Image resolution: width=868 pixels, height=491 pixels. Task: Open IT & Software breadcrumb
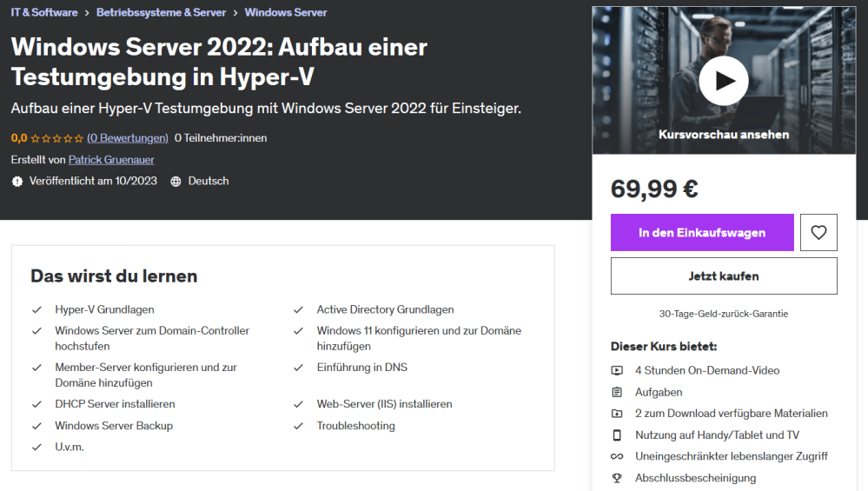(44, 12)
